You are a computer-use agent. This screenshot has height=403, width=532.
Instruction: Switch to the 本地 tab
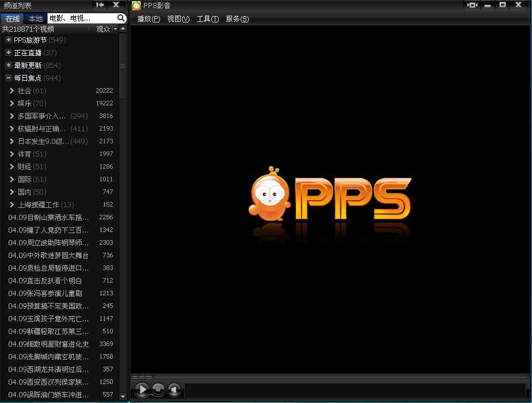35,18
